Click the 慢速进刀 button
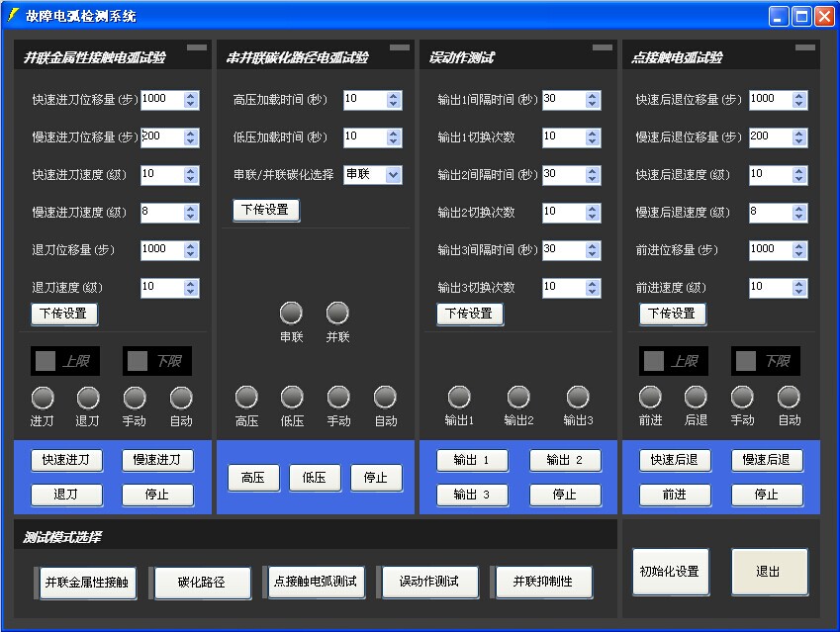The image size is (840, 632). [x=157, y=460]
